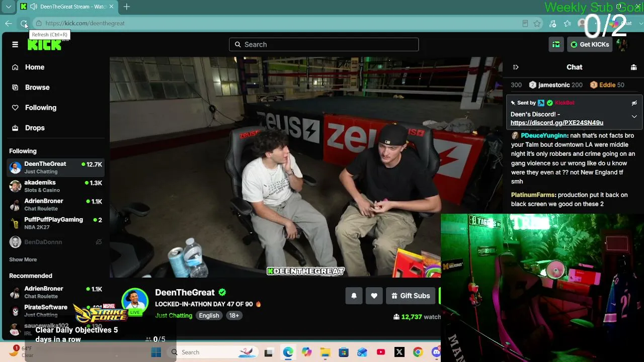Follow the channel with the heart button

point(374,296)
